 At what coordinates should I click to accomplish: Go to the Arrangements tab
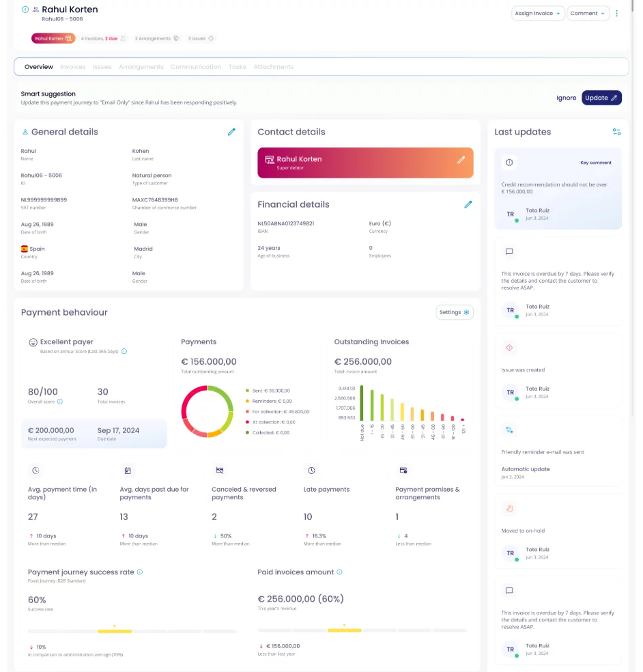(x=141, y=67)
